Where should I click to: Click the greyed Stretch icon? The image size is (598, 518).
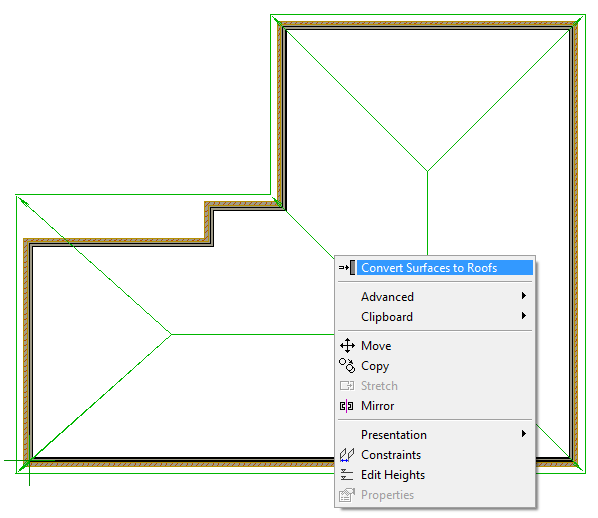(x=347, y=386)
